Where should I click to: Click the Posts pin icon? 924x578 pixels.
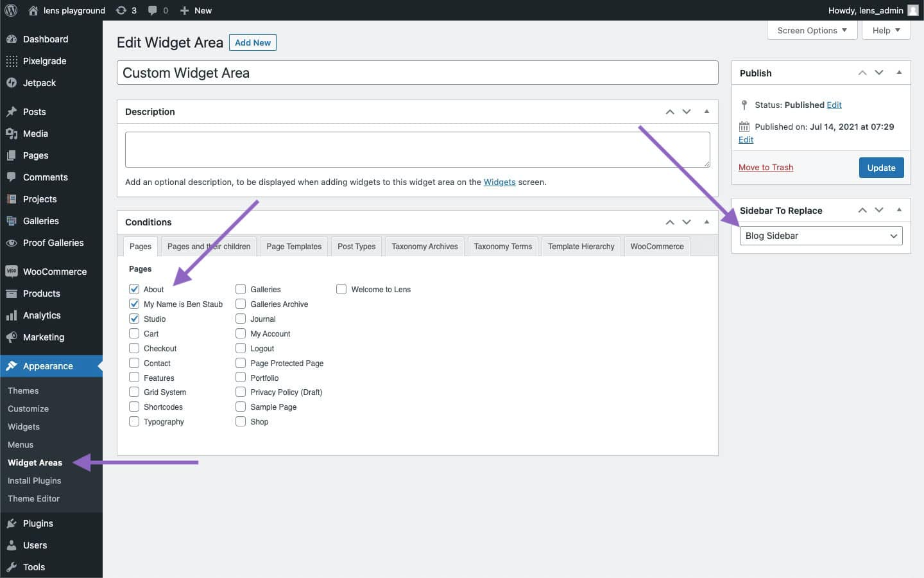(11, 112)
